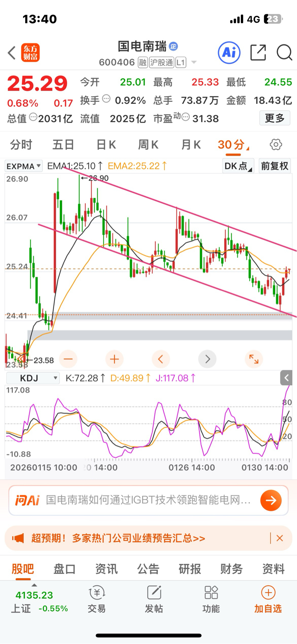Tap the 东方财富 logo icon
Image resolution: width=297 pixels, height=644 pixels.
pos(31,53)
